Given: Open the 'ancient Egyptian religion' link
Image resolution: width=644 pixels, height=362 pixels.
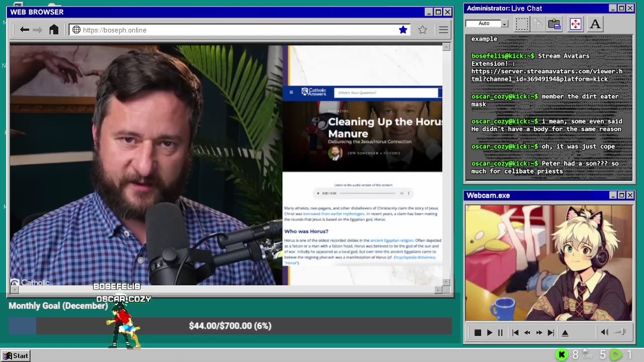Looking at the screenshot, I should coord(391,240).
